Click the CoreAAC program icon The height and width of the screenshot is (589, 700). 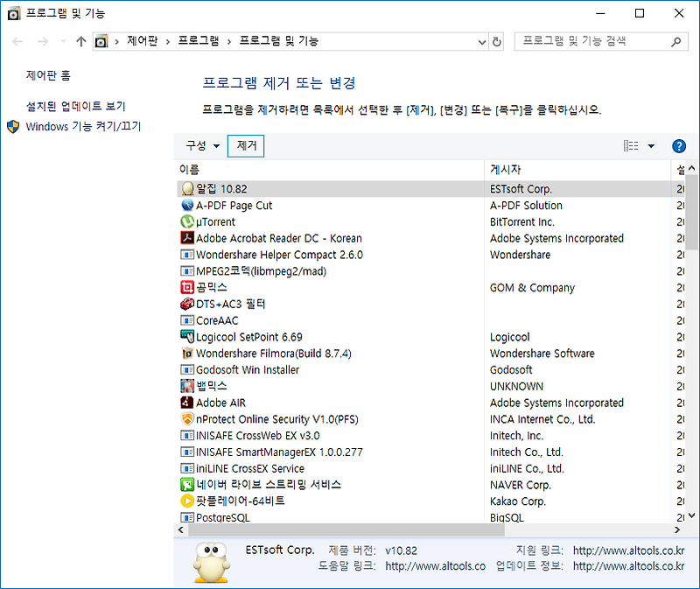tap(187, 320)
